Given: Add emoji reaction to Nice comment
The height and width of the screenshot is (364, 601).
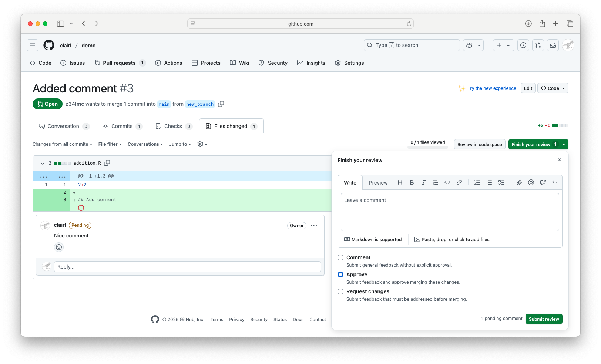Looking at the screenshot, I should coord(59,247).
